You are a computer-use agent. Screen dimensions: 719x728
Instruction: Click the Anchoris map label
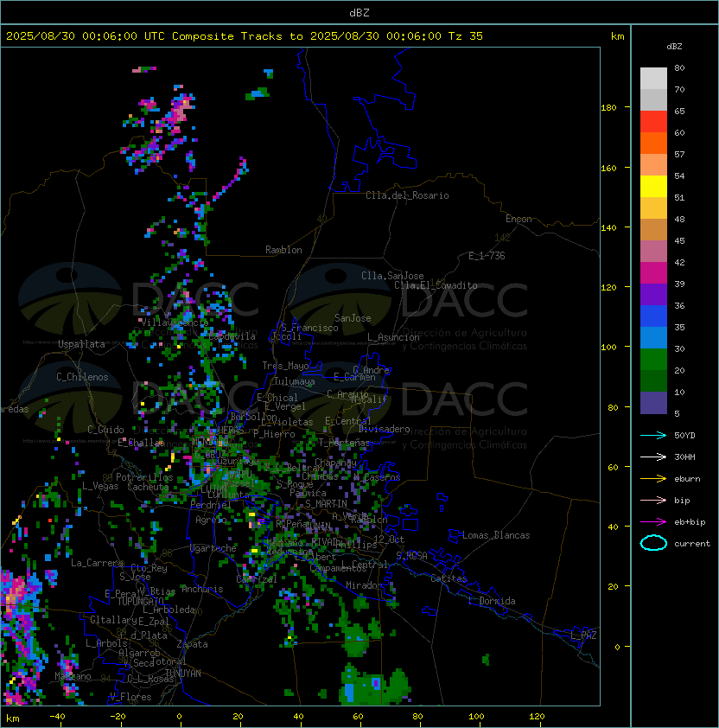(x=202, y=589)
